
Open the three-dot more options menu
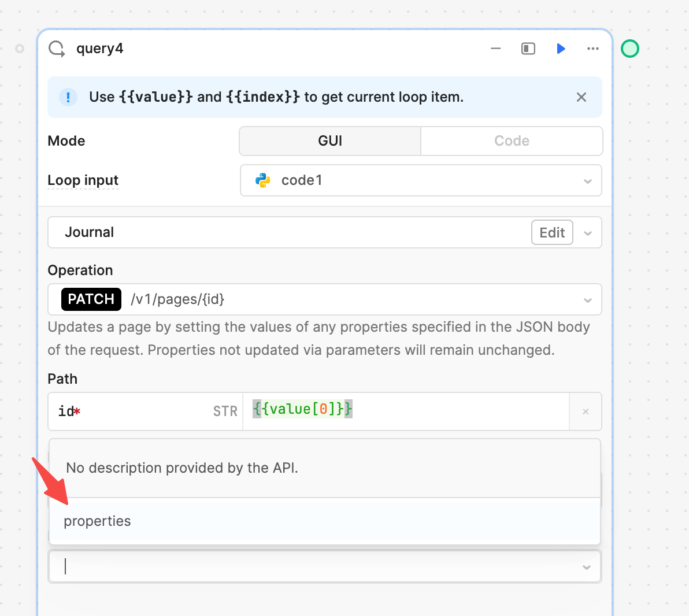[593, 49]
